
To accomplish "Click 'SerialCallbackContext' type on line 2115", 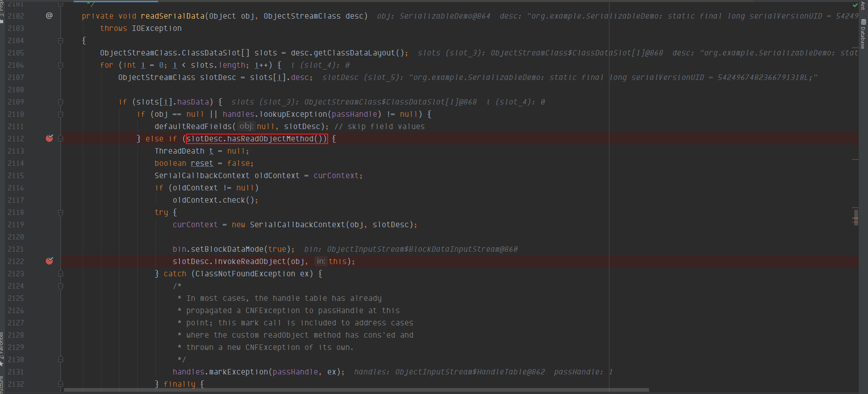I will pyautogui.click(x=202, y=175).
